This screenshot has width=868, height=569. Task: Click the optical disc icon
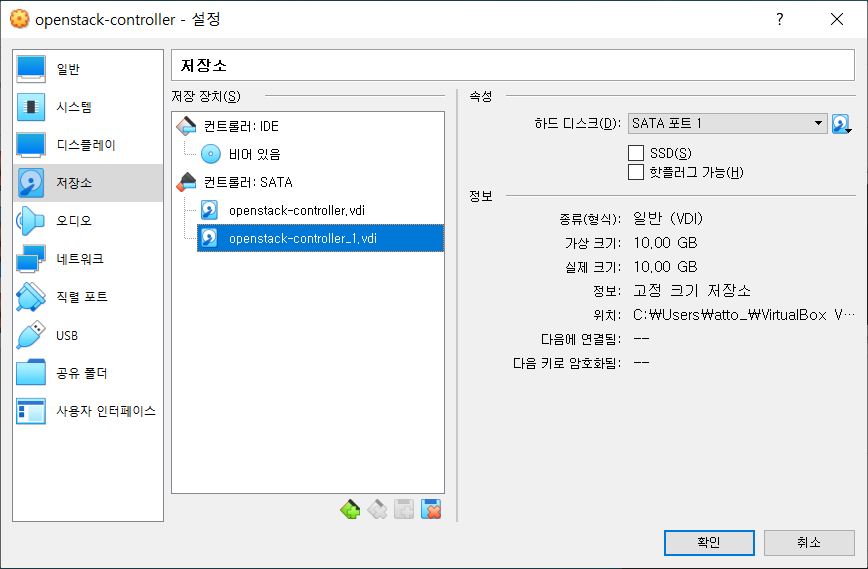coord(210,154)
